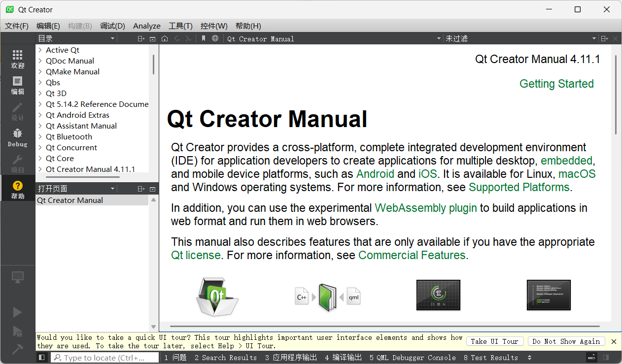This screenshot has height=364, width=622.
Task: Toggle the right sidebar visibility
Action: point(606,358)
